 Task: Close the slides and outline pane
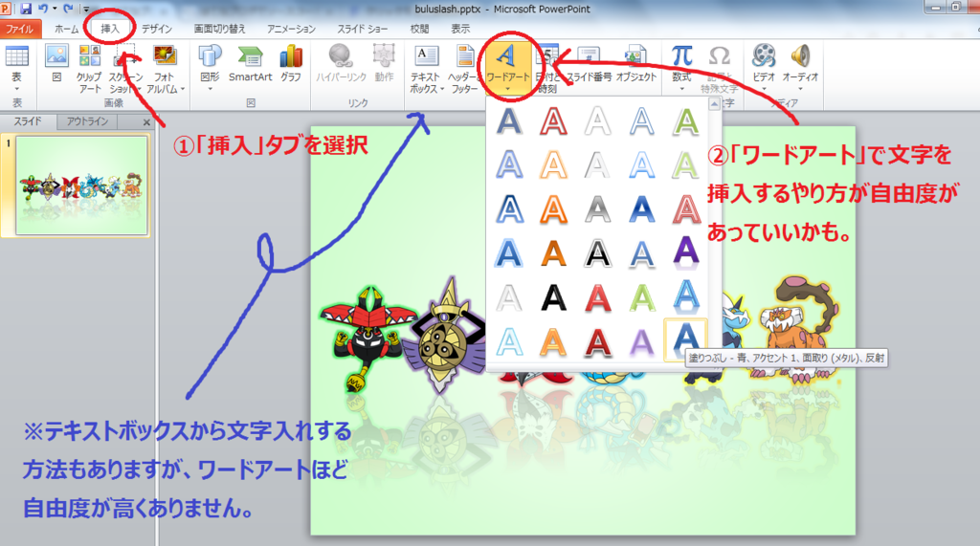146,122
